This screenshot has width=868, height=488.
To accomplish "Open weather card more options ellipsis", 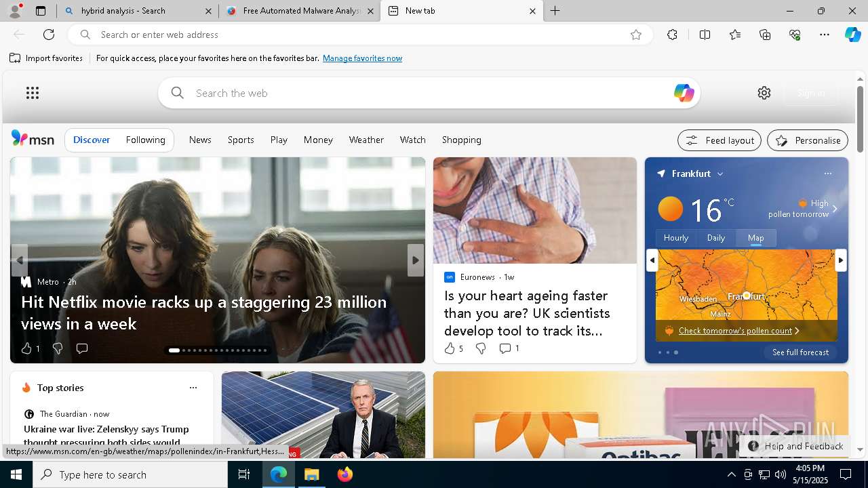I will coord(828,174).
